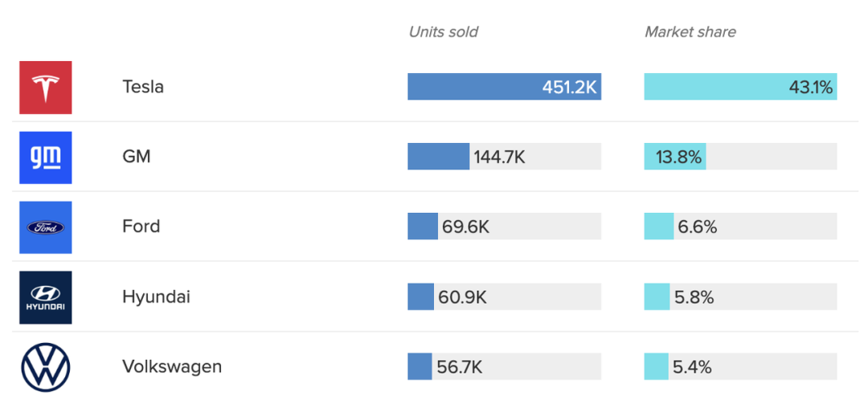Select the Volkswagen brand name
This screenshot has width=868, height=408.
click(x=172, y=367)
